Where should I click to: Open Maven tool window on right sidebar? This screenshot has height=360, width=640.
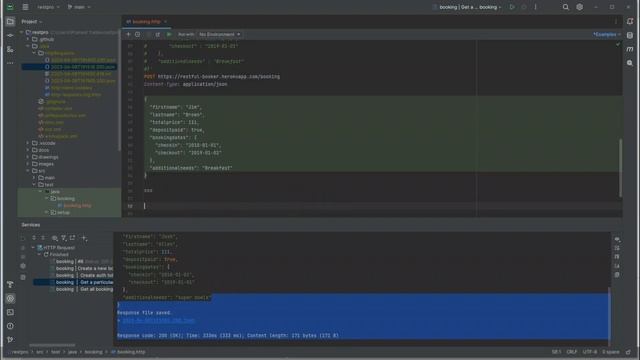click(630, 49)
